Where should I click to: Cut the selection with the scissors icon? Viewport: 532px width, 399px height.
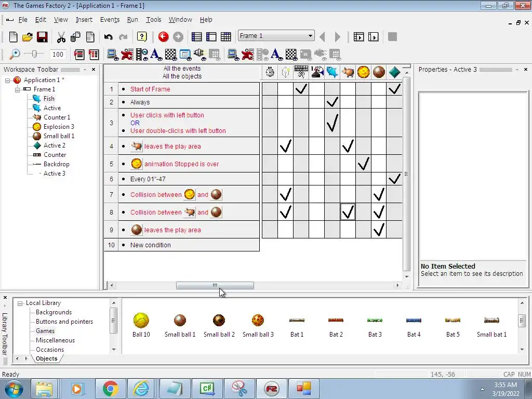61,37
